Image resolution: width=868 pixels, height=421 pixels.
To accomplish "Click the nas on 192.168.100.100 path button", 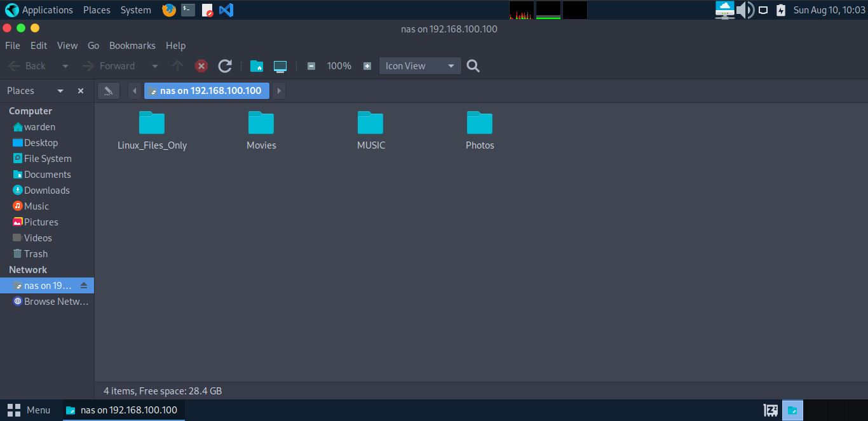I will tap(207, 91).
